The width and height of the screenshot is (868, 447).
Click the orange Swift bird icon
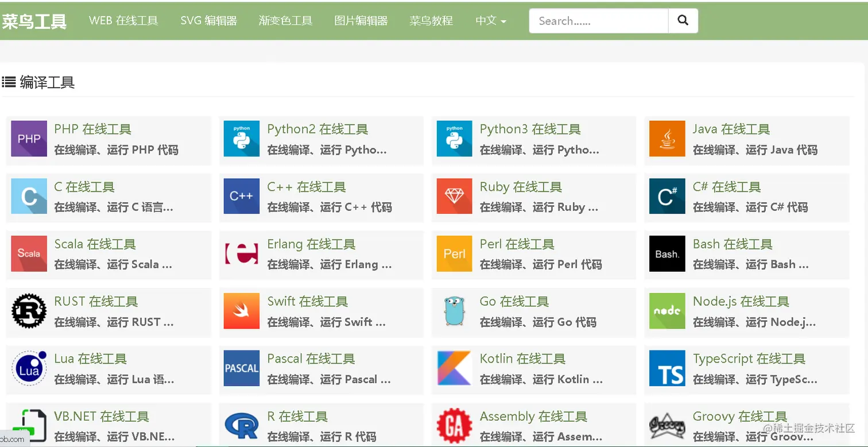point(242,311)
